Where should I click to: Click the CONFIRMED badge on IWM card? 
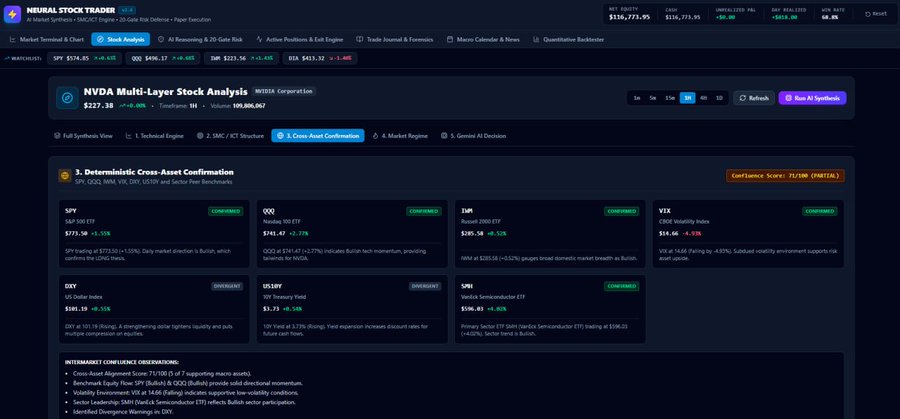pyautogui.click(x=622, y=211)
